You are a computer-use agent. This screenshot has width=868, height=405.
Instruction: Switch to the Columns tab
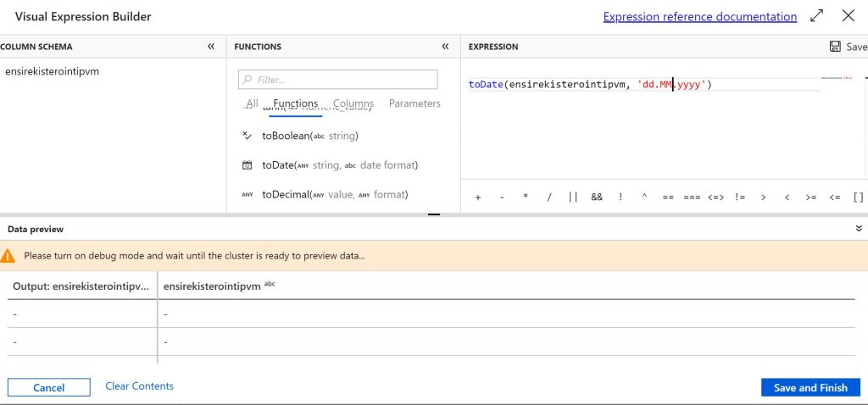(353, 103)
